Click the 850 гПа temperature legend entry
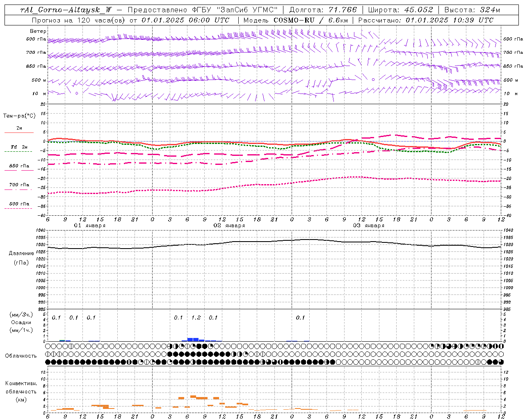This screenshot has height=420, width=525. coord(19,166)
